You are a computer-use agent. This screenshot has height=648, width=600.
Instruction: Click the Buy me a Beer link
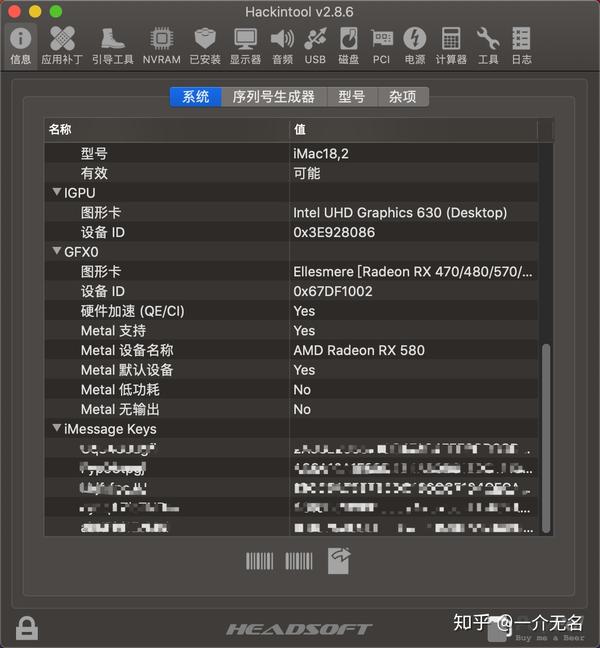tap(550, 638)
